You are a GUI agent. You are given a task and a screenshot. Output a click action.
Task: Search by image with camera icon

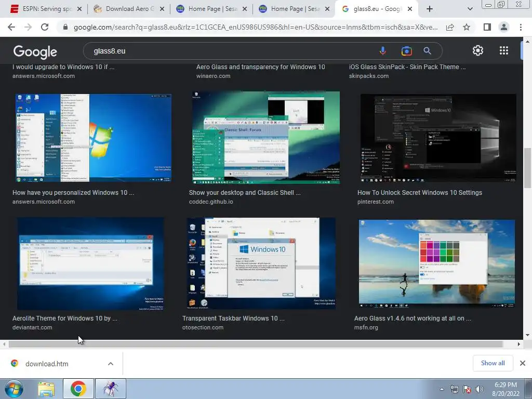pyautogui.click(x=406, y=51)
